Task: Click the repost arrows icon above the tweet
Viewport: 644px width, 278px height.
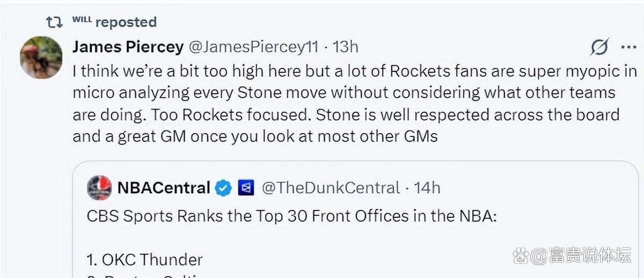Action: [54, 23]
